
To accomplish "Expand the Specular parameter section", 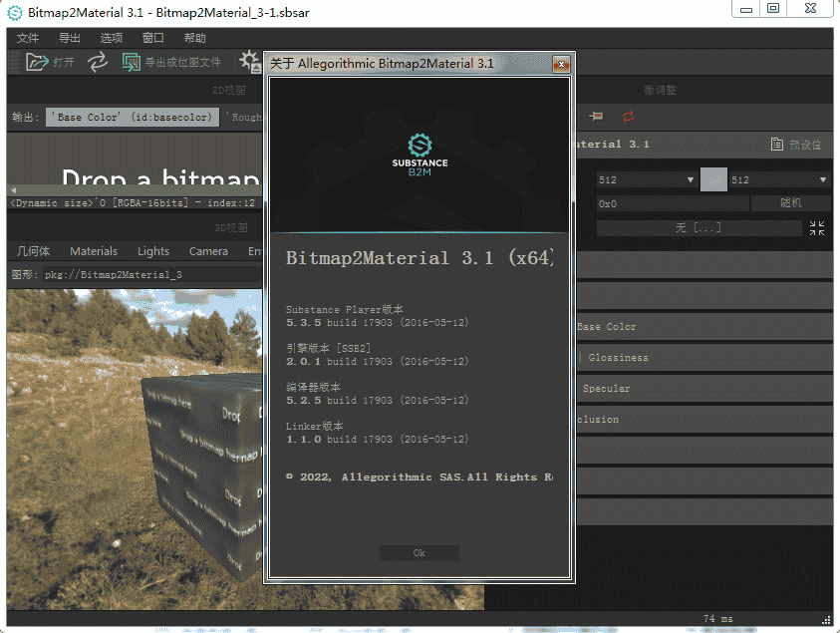I will pos(703,389).
